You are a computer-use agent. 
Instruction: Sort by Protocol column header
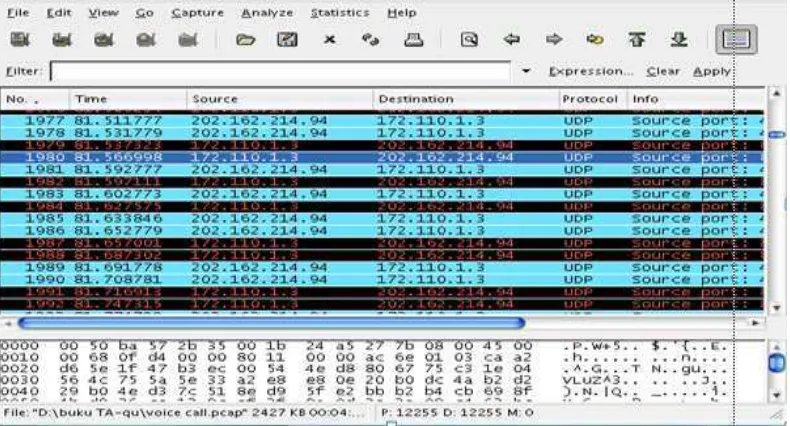[x=593, y=99]
